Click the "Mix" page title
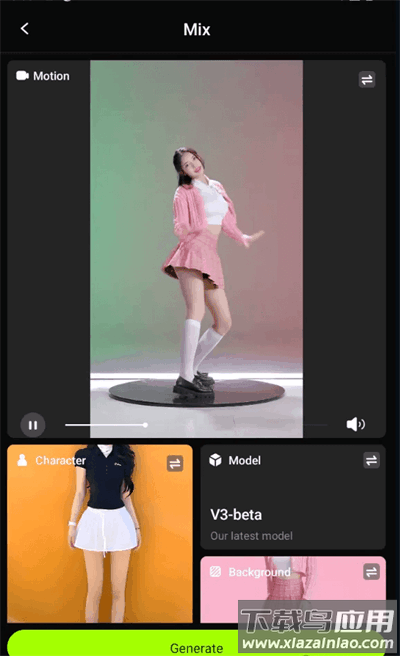Viewport: 400px width, 656px height. coord(197,29)
